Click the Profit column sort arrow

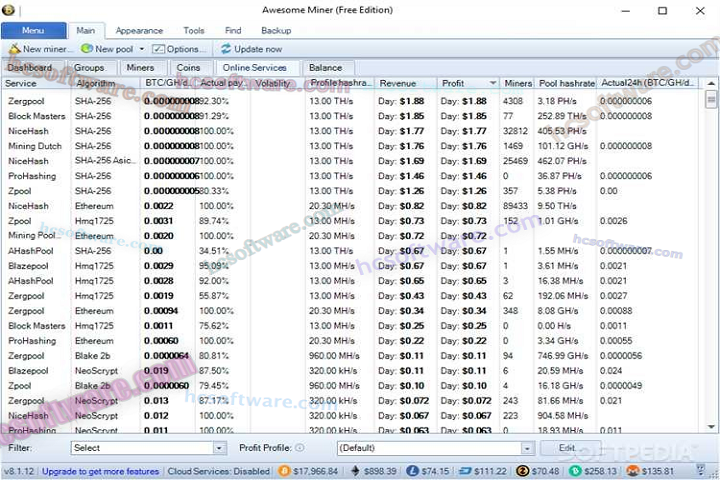pos(493,83)
